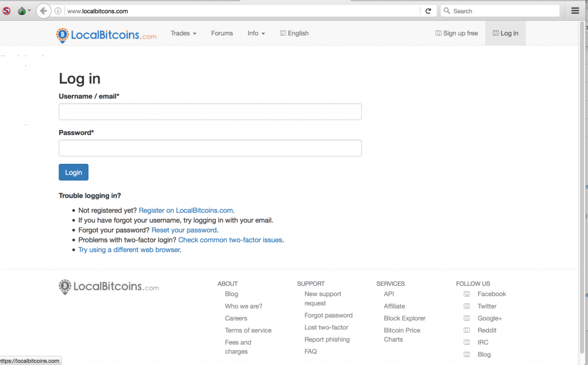Open the Reddit text link
588x365 pixels.
click(x=487, y=330)
